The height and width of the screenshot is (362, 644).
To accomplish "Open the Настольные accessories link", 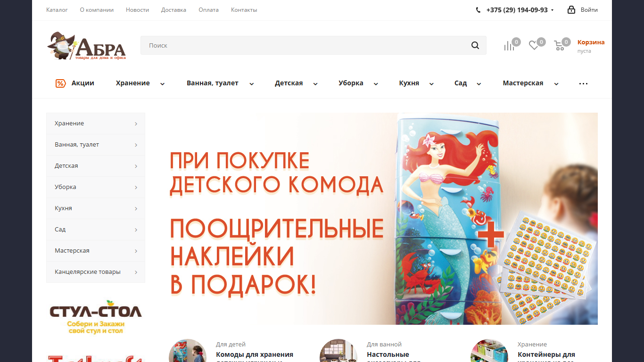I will coord(394,356).
